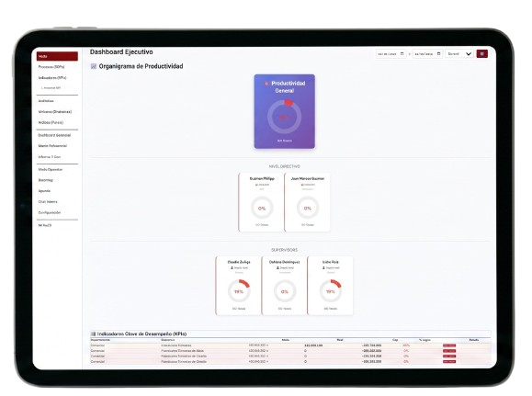Screen dimensions: 532x396
Task: Open the filter dropdown at the top right
Action: click(x=459, y=53)
